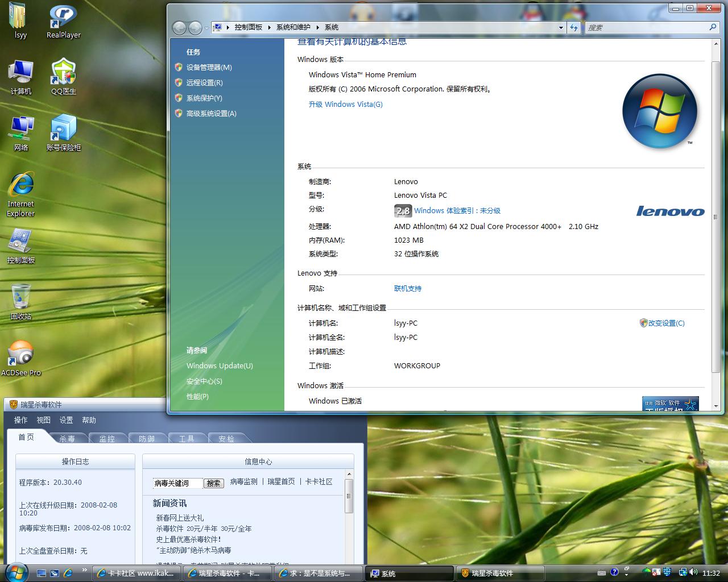
Task: Show hidden quick launch items chevron
Action: (x=85, y=569)
